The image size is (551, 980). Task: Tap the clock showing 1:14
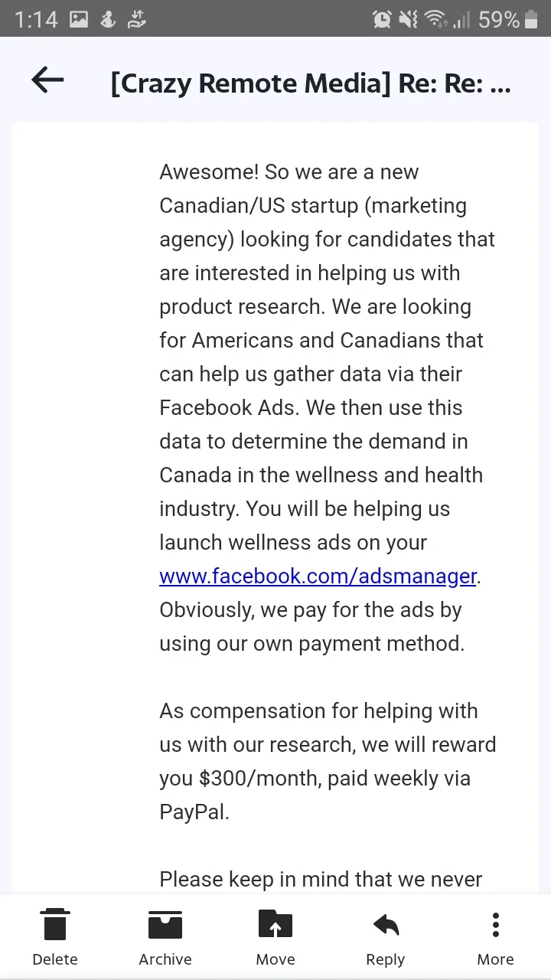coord(36,19)
